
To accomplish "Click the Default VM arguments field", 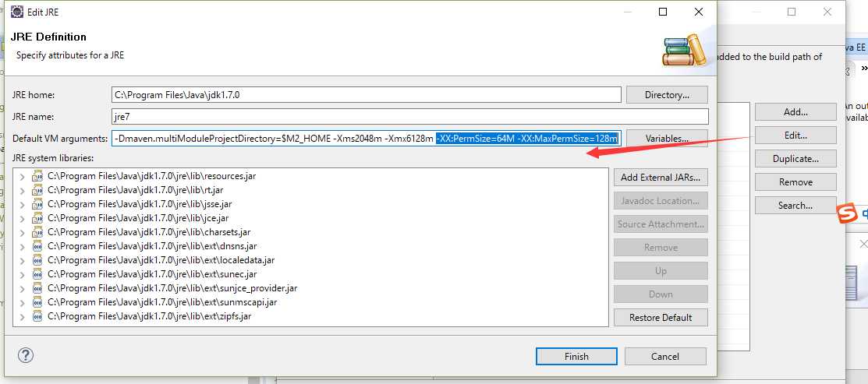I will click(x=366, y=138).
